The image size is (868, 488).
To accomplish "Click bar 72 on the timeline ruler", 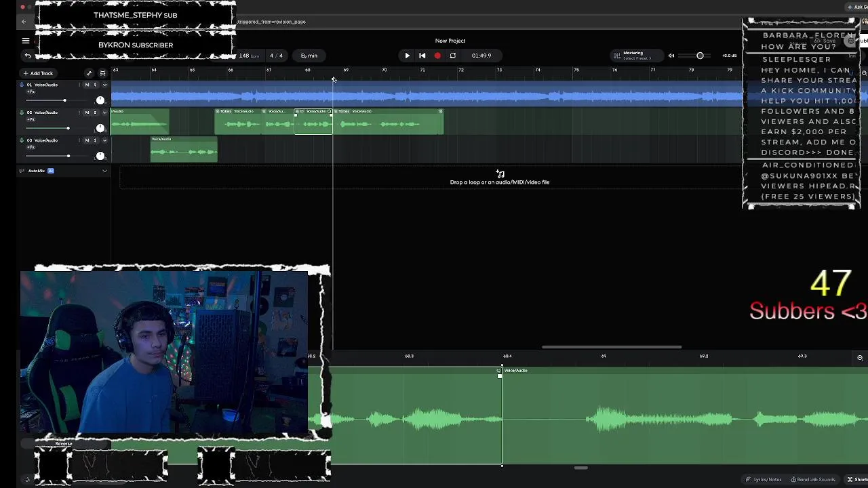I will 461,70.
